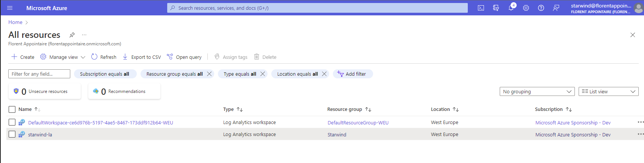
Task: Click the Microsoft Azure brand title
Action: point(47,8)
